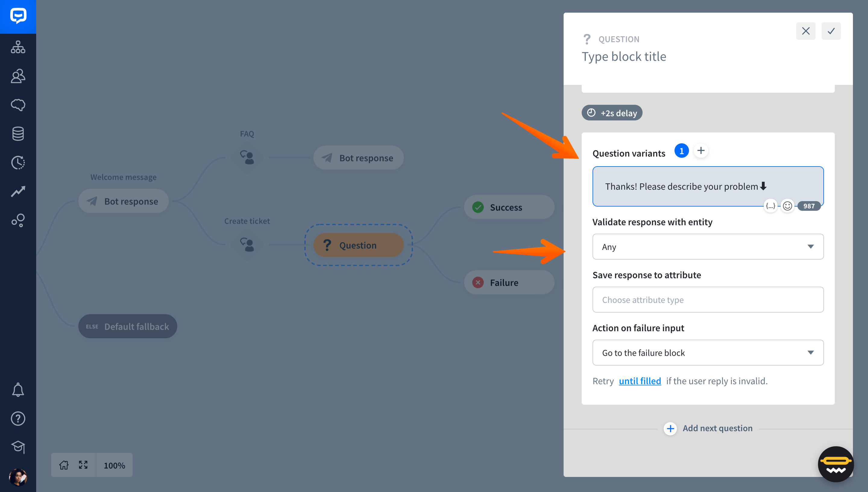Click the until filled retry link
Viewport: 868px width, 492px height.
pos(640,381)
